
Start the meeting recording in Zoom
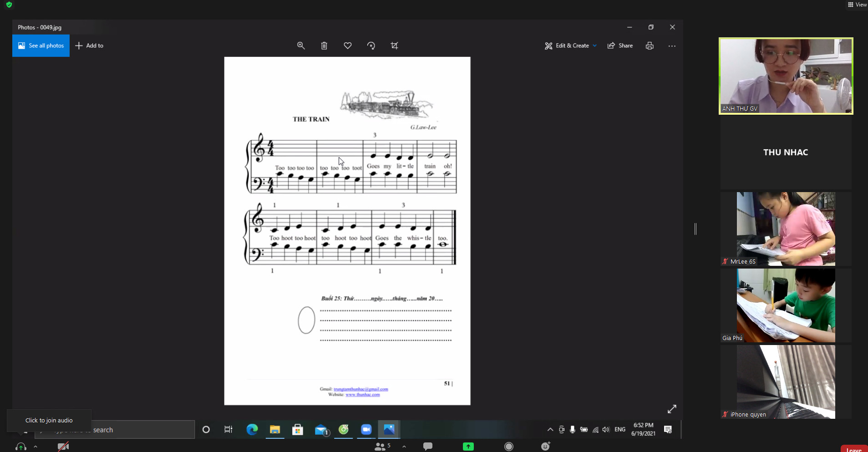click(509, 446)
